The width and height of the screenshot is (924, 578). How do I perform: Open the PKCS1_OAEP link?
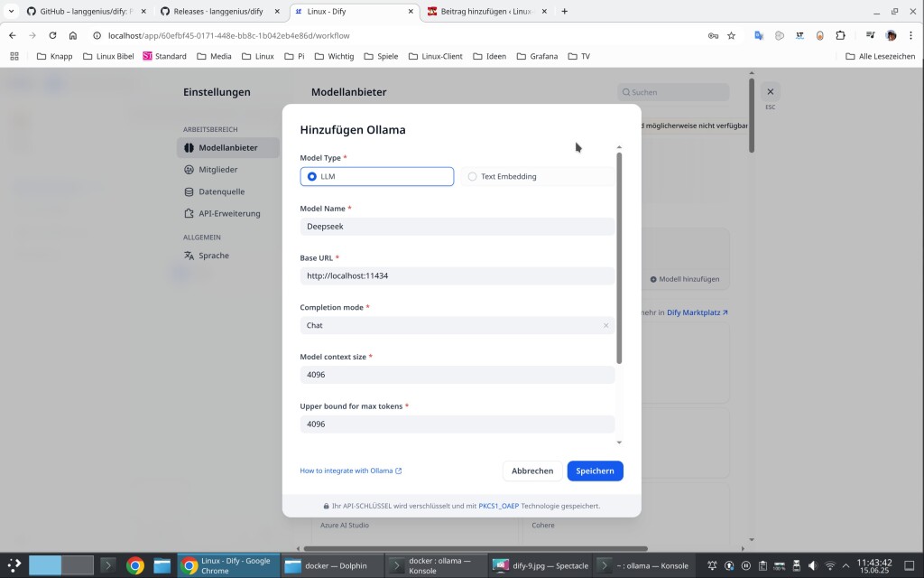point(498,506)
